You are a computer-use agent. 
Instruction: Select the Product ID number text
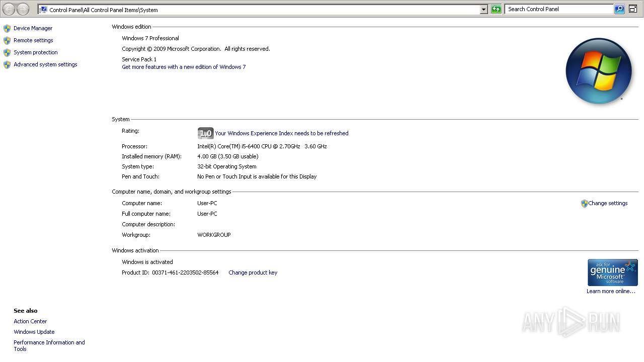point(185,273)
